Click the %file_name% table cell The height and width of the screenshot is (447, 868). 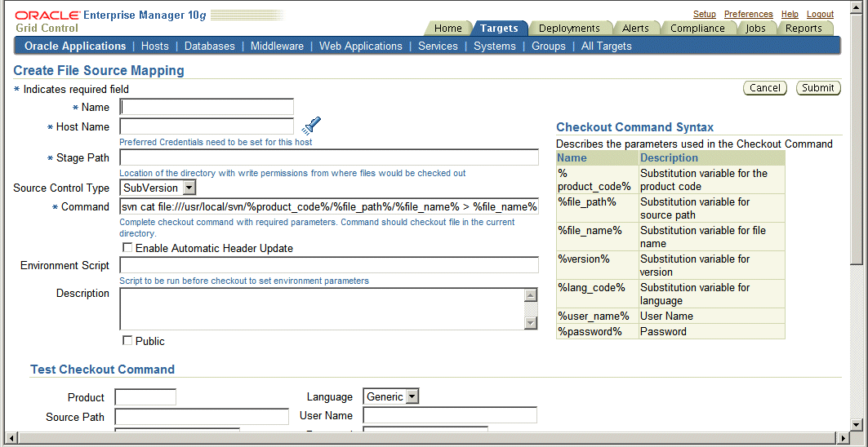[x=597, y=237]
